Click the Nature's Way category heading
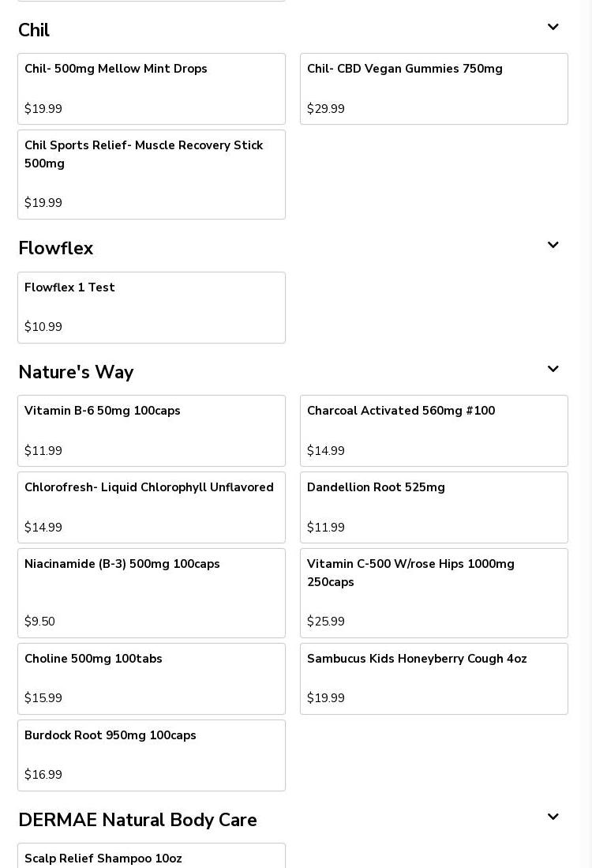The image size is (592, 868). (76, 372)
